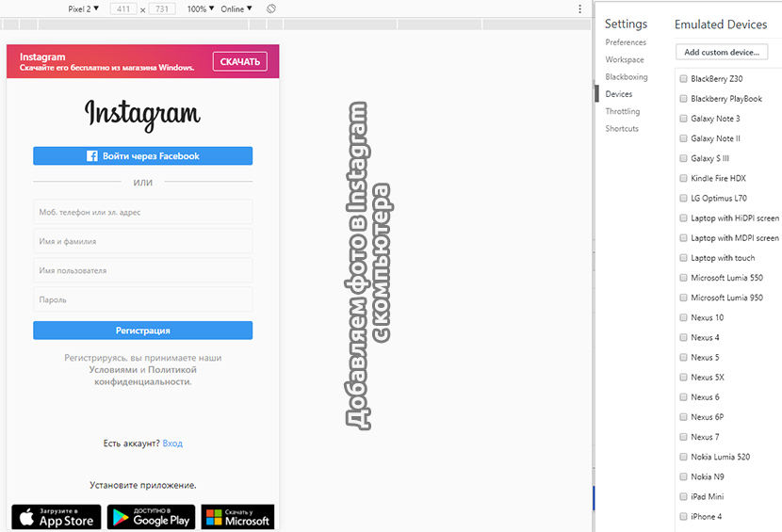This screenshot has width=782, height=532.
Task: Open Shortcuts in Settings sidebar
Action: [622, 129]
